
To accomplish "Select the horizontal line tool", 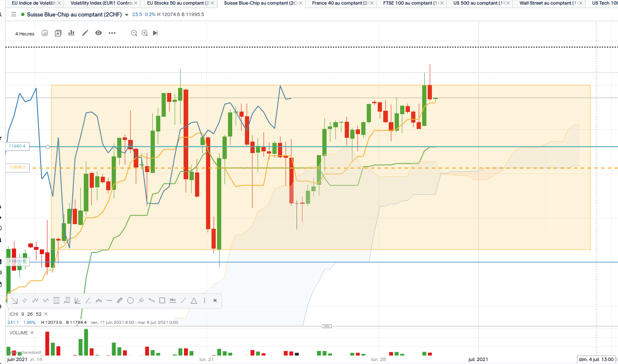I will click(x=109, y=301).
